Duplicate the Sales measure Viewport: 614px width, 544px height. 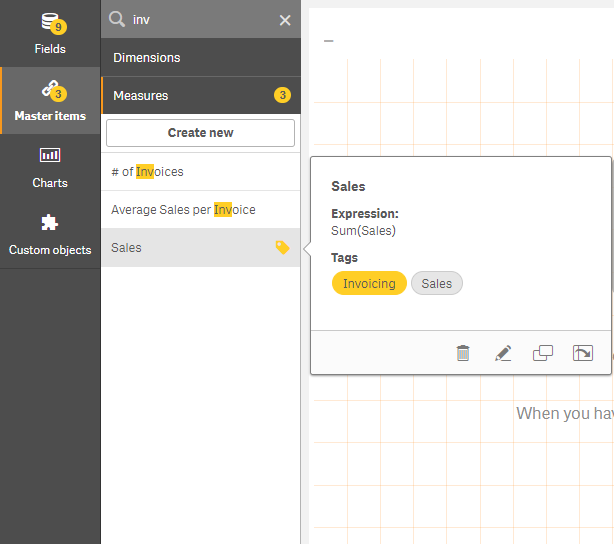pos(543,353)
